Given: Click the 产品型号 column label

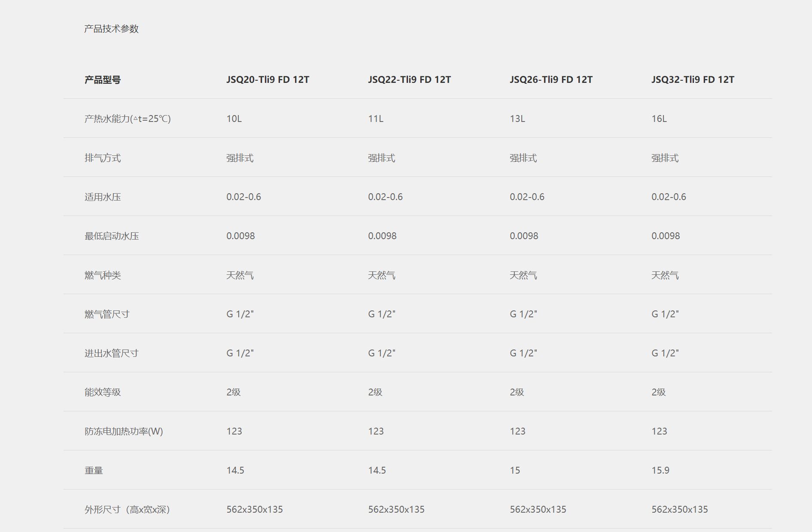Looking at the screenshot, I should coord(103,80).
